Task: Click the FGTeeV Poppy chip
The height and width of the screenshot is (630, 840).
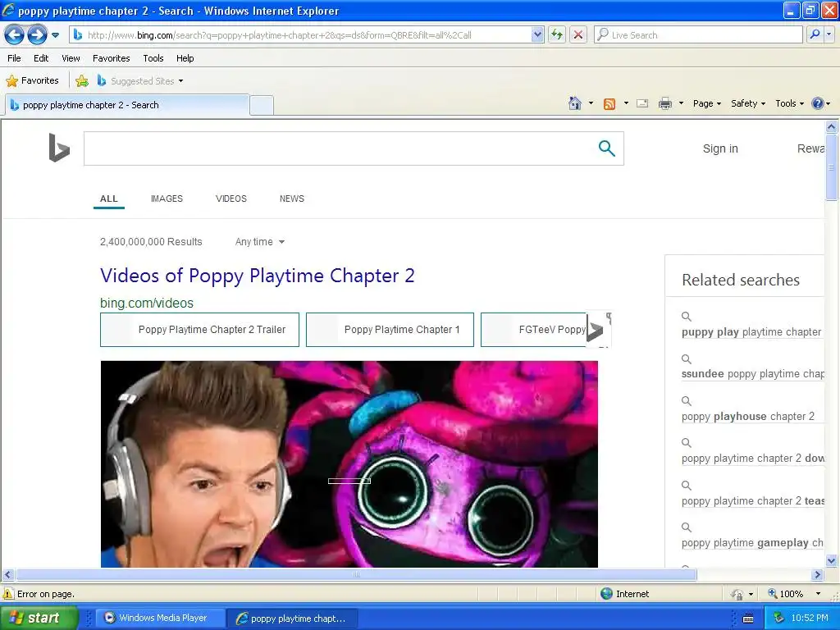Action: tap(533, 330)
